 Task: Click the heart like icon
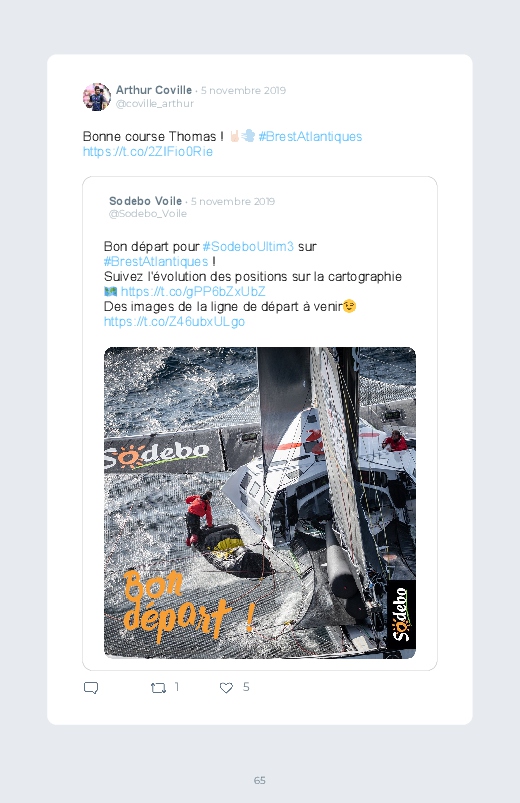226,688
